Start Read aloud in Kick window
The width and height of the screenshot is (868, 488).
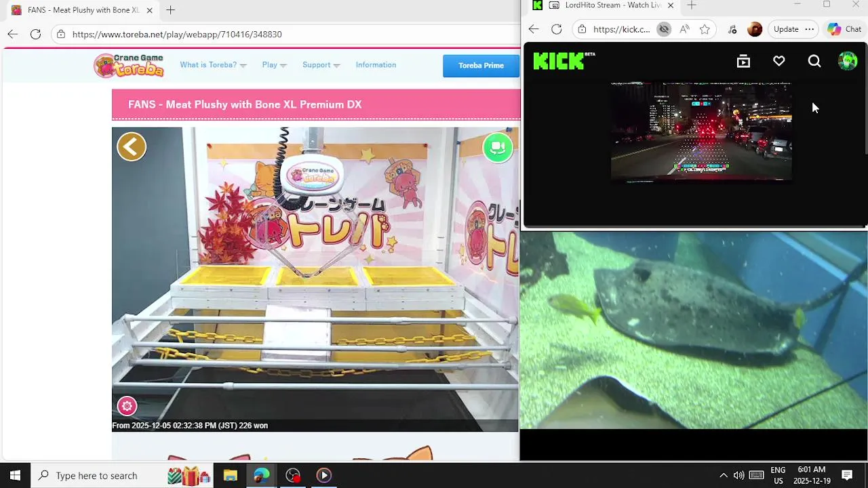tap(684, 29)
